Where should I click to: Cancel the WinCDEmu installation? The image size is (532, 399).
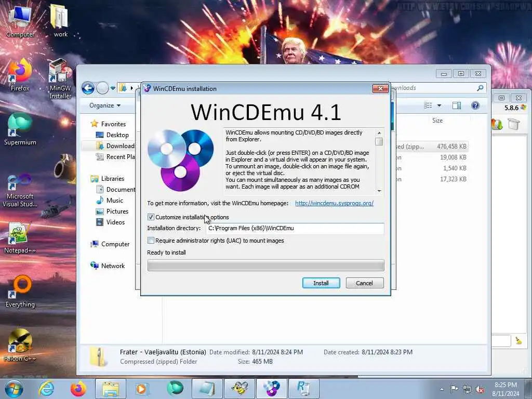click(364, 283)
